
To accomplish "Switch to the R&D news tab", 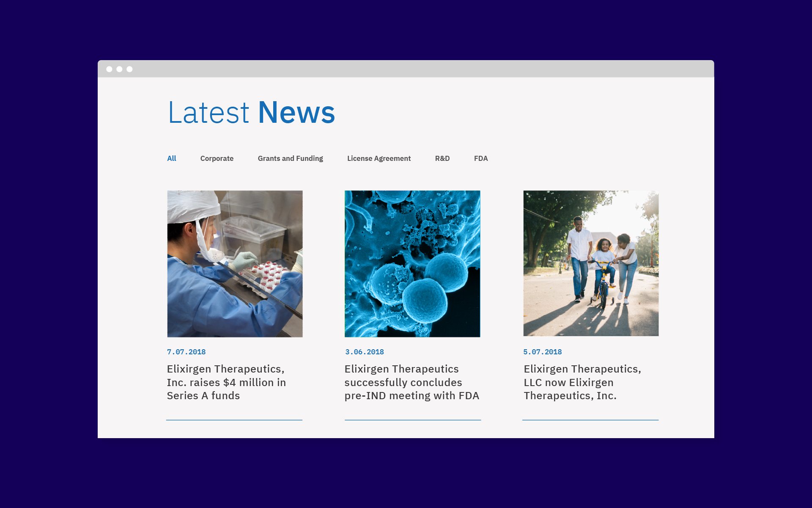I will point(442,158).
